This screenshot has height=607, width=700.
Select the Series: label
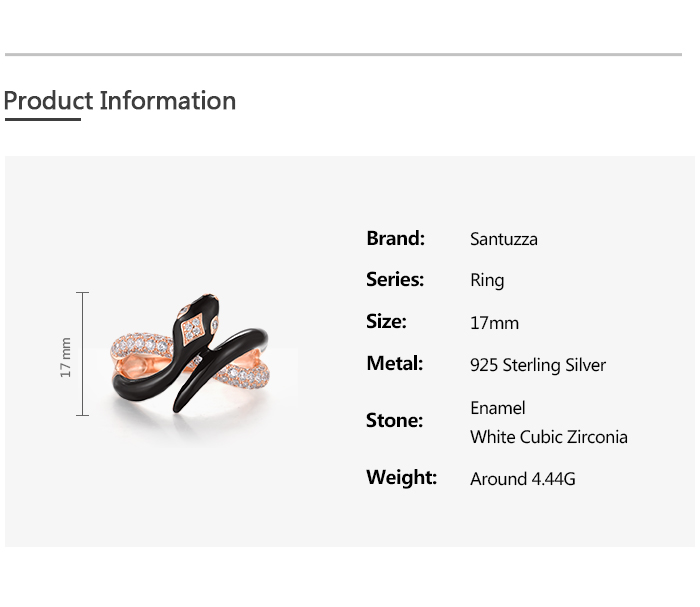point(395,280)
